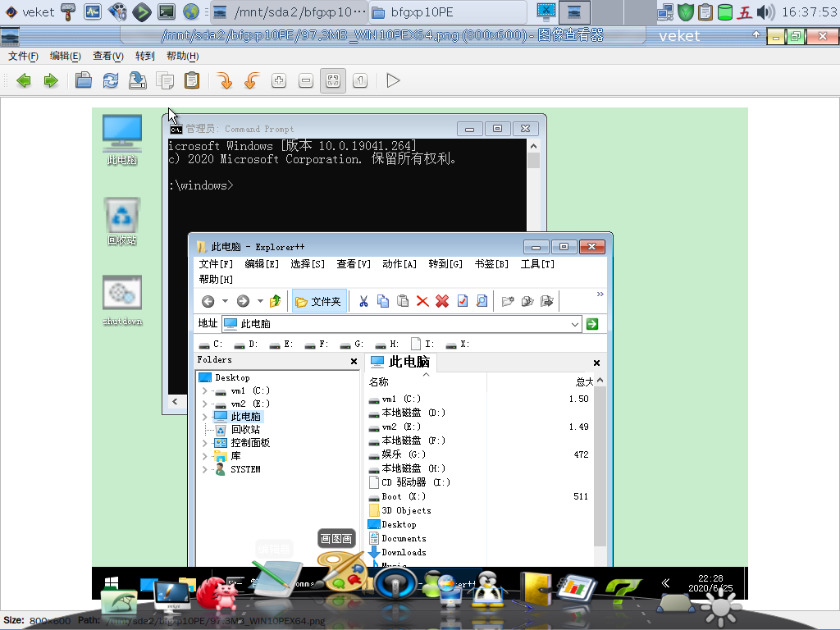The width and height of the screenshot is (840, 630).
Task: Click the scissors cut icon in Explorer++
Action: coord(363,302)
